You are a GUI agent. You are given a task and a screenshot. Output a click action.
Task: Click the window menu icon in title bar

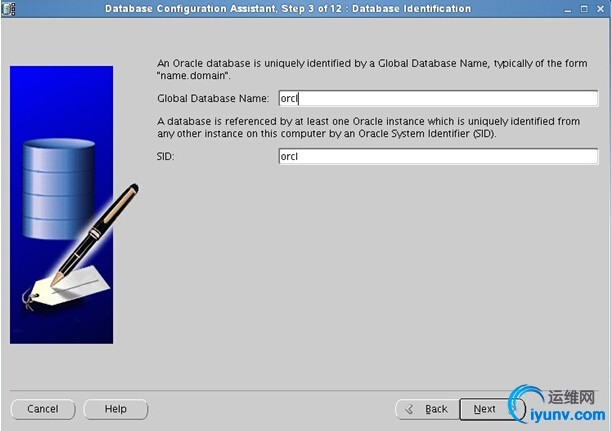[9, 9]
